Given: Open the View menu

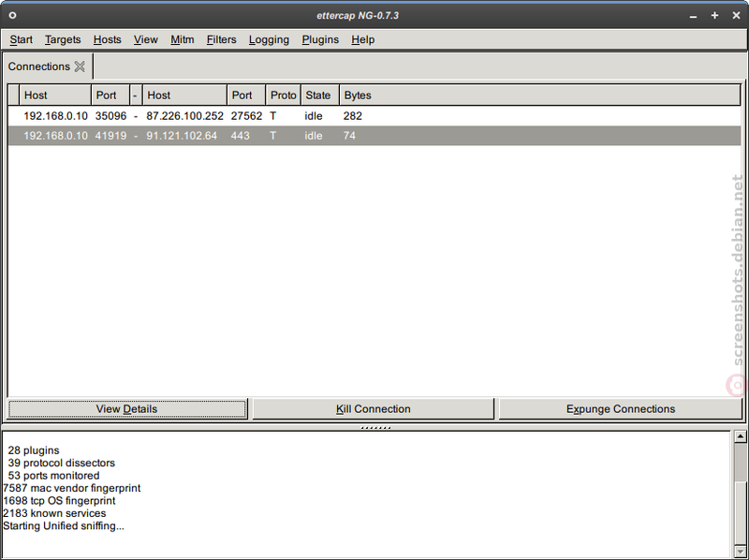Looking at the screenshot, I should pos(146,39).
